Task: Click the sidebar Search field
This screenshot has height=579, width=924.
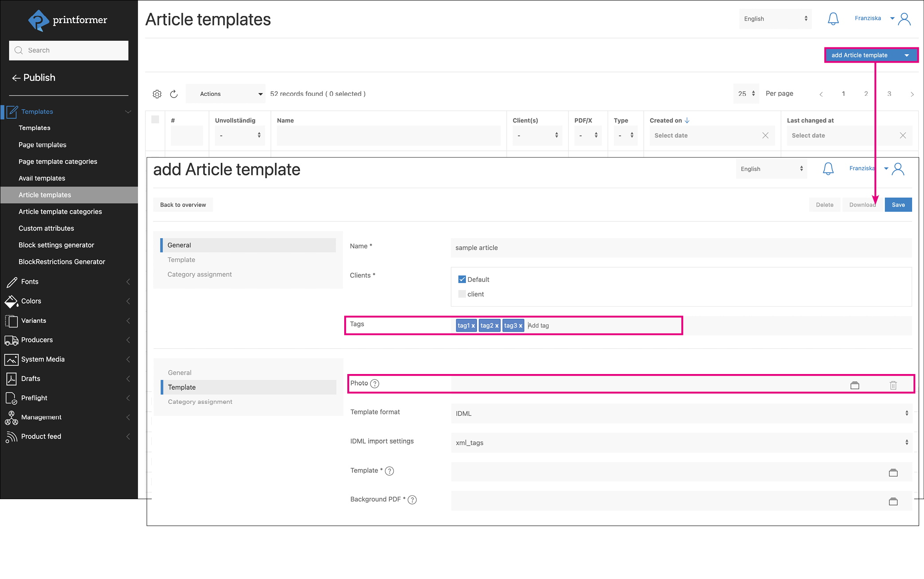Action: point(69,50)
